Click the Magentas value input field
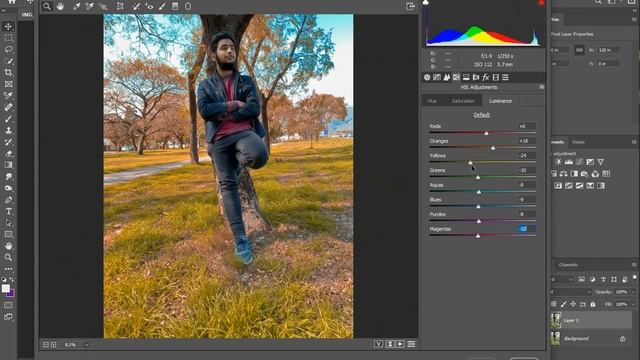 (x=526, y=229)
